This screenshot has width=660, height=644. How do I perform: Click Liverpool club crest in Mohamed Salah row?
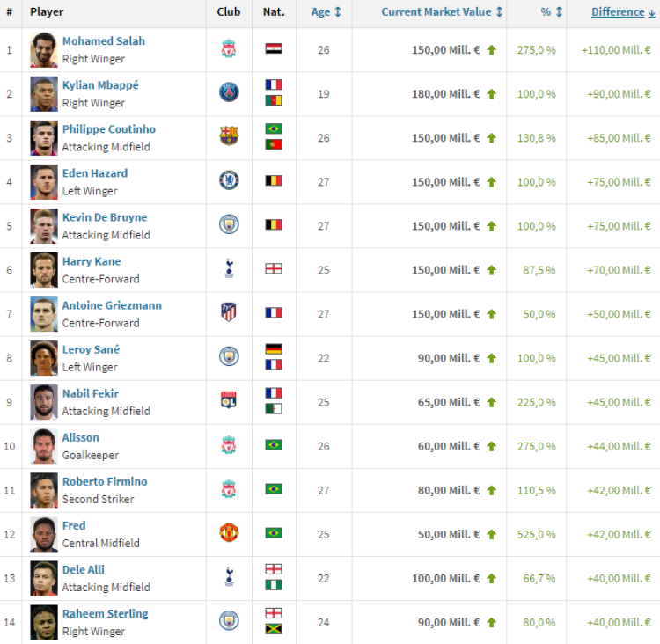pyautogui.click(x=229, y=48)
